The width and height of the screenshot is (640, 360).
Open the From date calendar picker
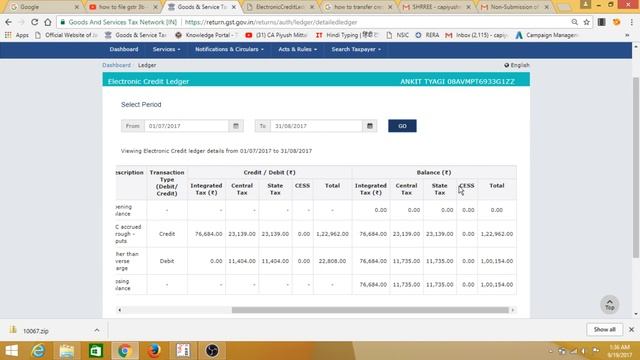pos(236,126)
